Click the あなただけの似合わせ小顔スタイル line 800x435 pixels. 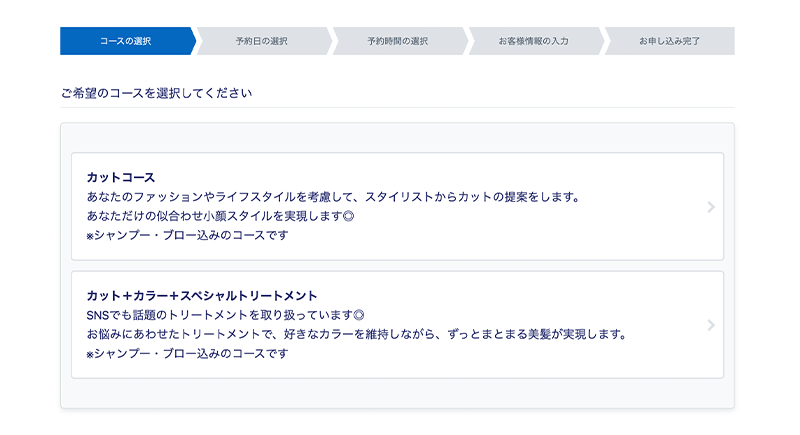[x=214, y=216]
